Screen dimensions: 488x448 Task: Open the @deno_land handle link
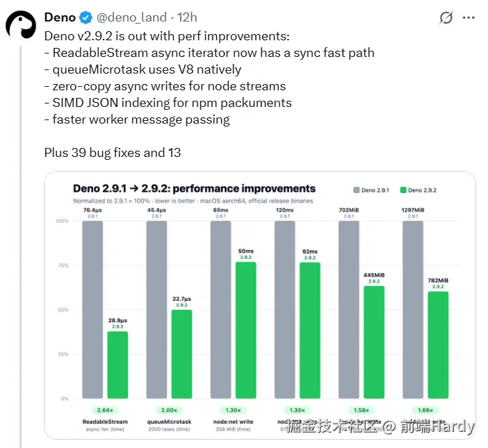[x=131, y=18]
